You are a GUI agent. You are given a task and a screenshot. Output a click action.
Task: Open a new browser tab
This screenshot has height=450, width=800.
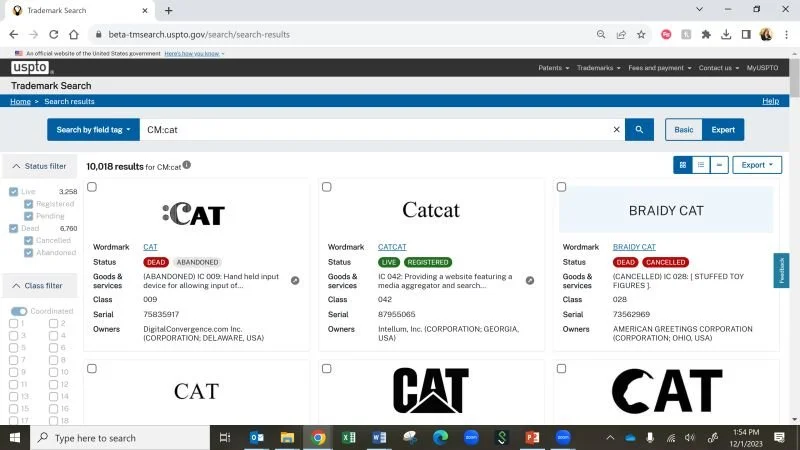(x=169, y=10)
